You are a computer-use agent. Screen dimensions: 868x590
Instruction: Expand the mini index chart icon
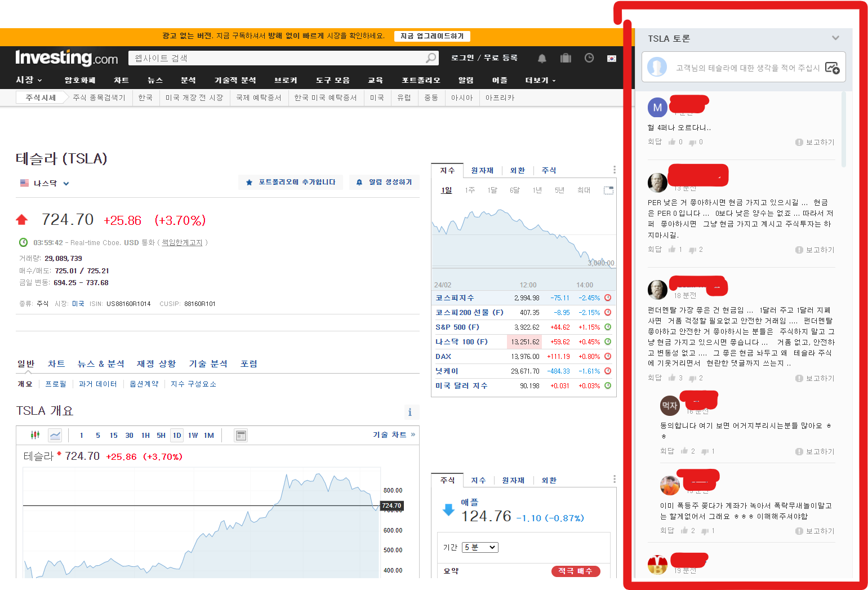click(x=608, y=190)
